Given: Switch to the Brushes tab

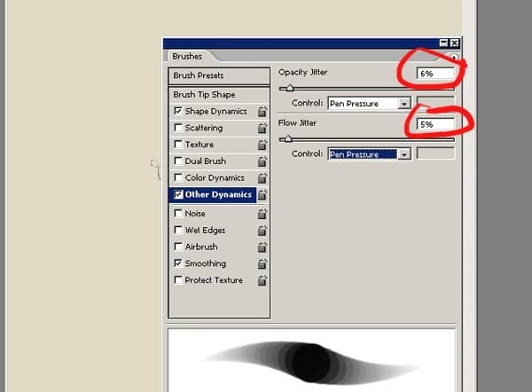Looking at the screenshot, I should tap(187, 57).
